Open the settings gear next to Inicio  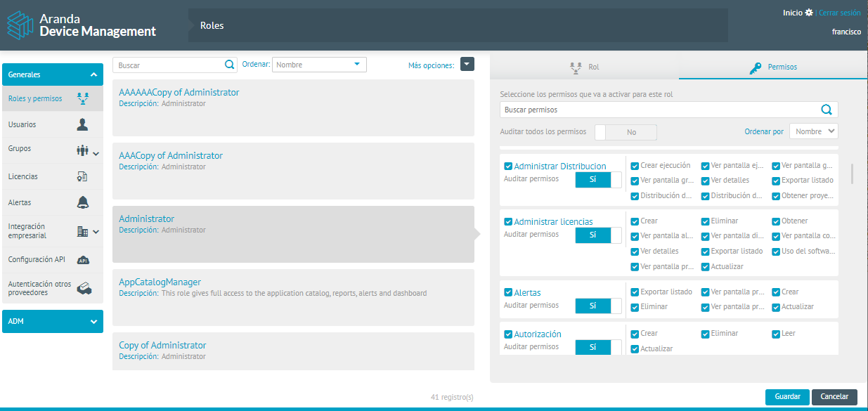(x=809, y=13)
